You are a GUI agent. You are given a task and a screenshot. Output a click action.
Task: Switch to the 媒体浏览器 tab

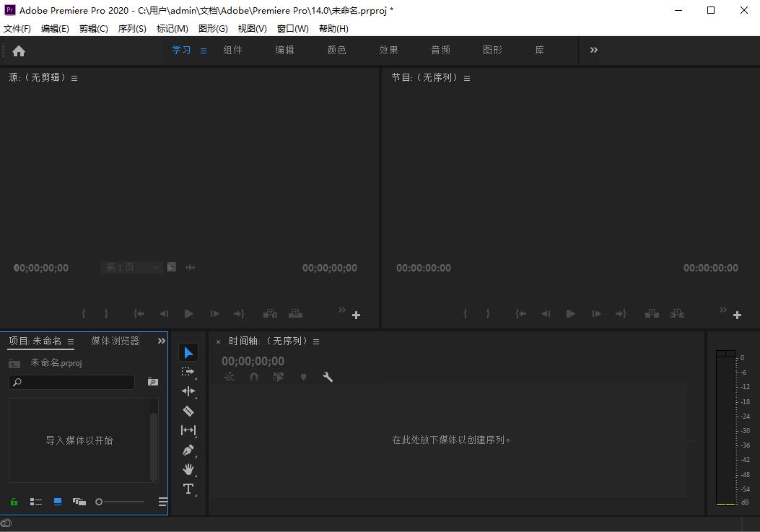pyautogui.click(x=115, y=341)
